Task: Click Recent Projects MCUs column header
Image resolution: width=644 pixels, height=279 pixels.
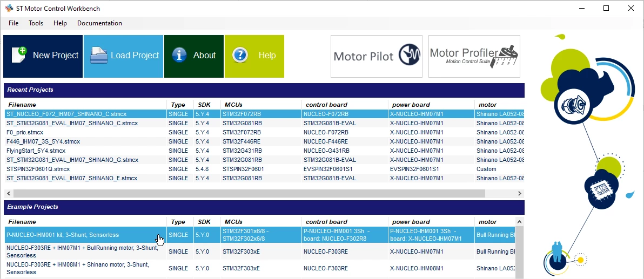Action: coord(261,105)
